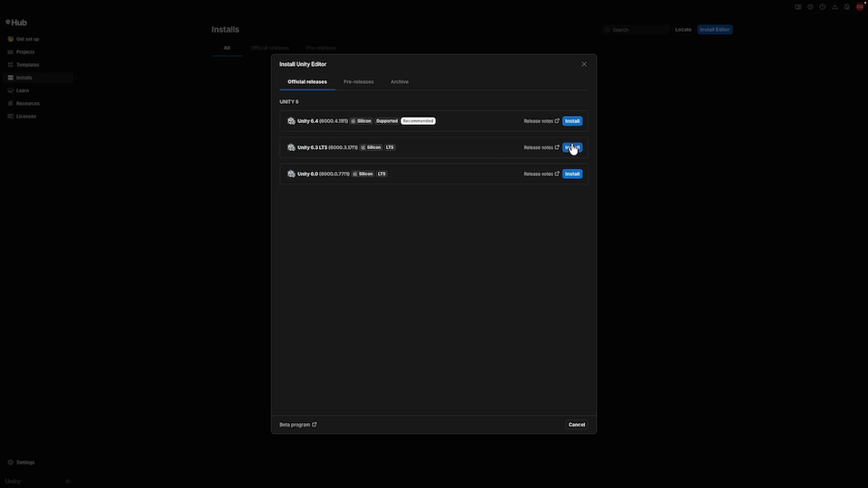Select Pre-releases tab on Installs page

coord(321,48)
